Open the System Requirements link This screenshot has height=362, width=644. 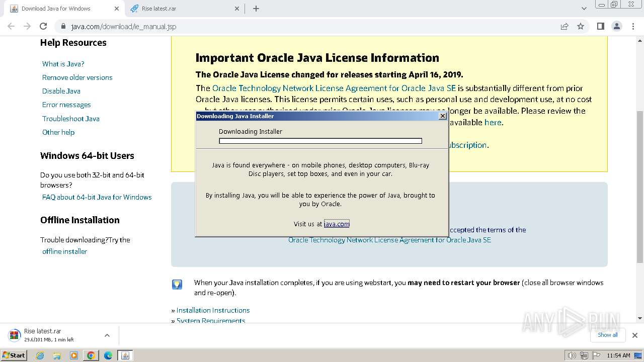point(211,320)
